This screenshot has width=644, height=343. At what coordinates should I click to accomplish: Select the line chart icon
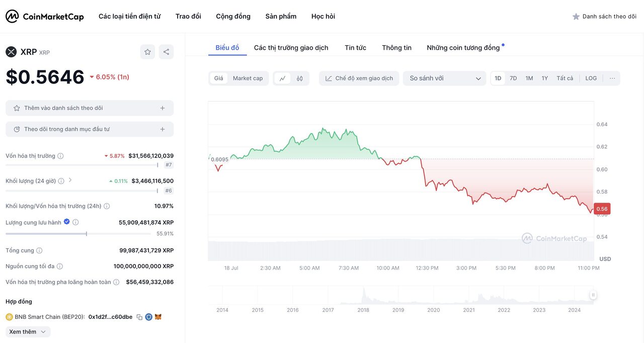pos(283,78)
